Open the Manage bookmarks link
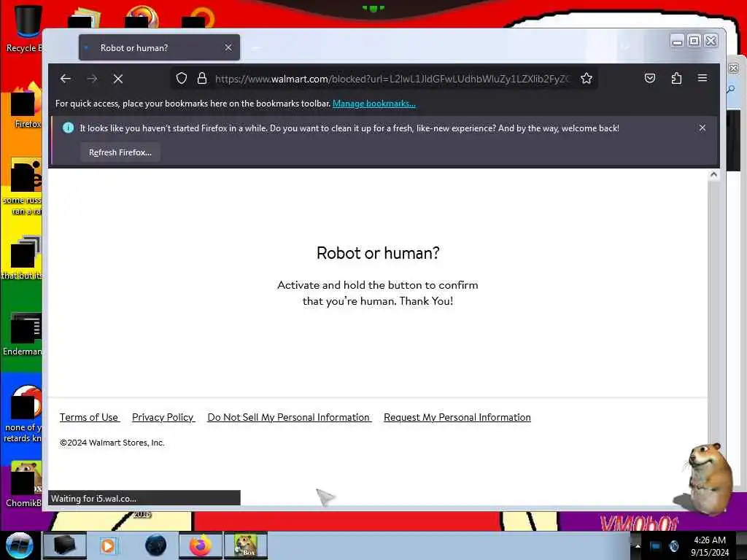 click(x=374, y=104)
